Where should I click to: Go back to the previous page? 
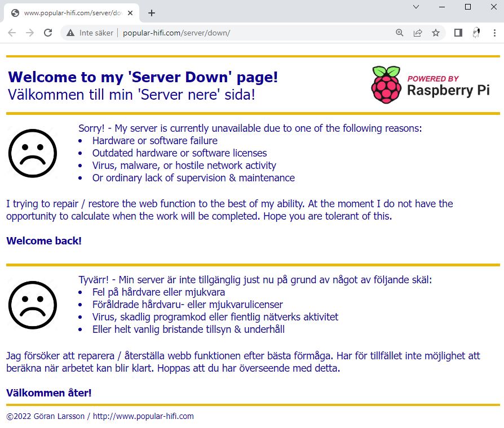click(x=12, y=33)
